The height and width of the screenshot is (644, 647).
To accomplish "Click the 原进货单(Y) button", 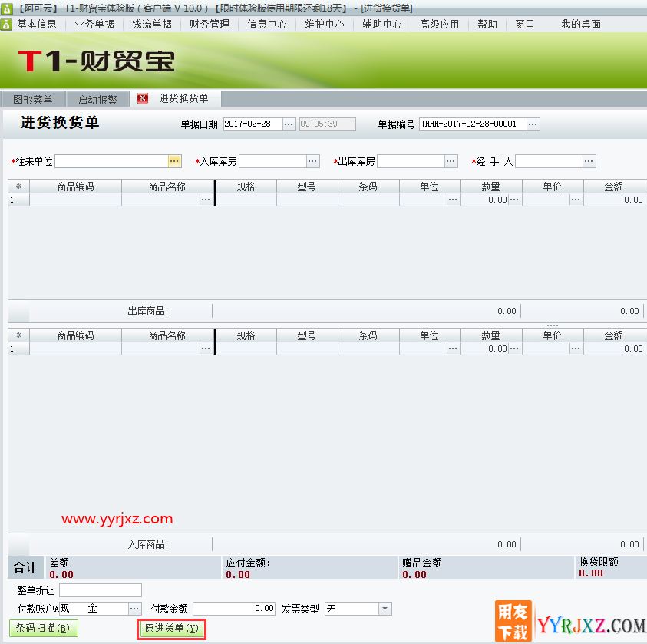I will (172, 629).
